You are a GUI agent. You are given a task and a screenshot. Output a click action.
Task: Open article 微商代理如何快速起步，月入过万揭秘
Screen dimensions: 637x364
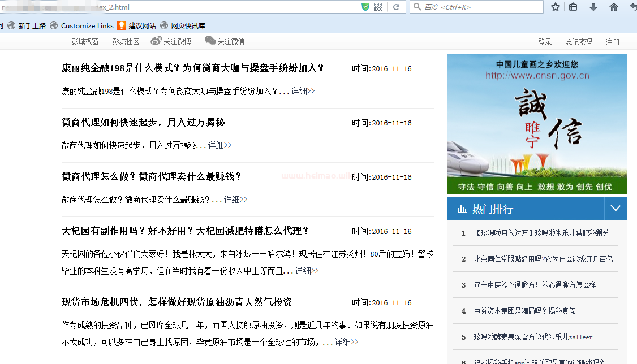coord(143,123)
